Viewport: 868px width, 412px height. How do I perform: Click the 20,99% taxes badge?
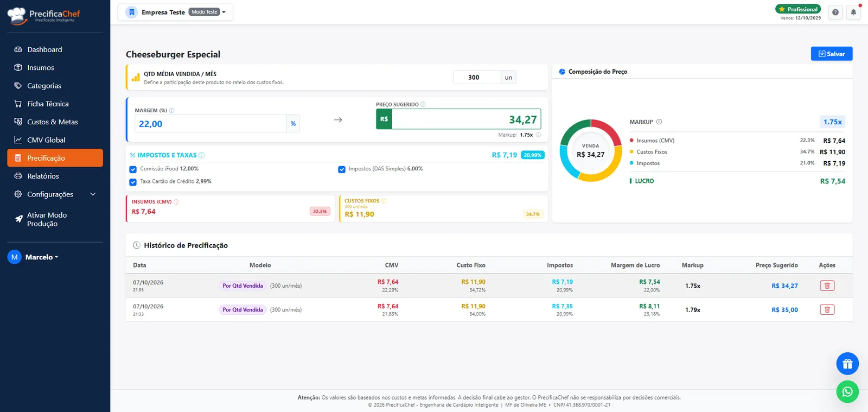[x=532, y=155]
